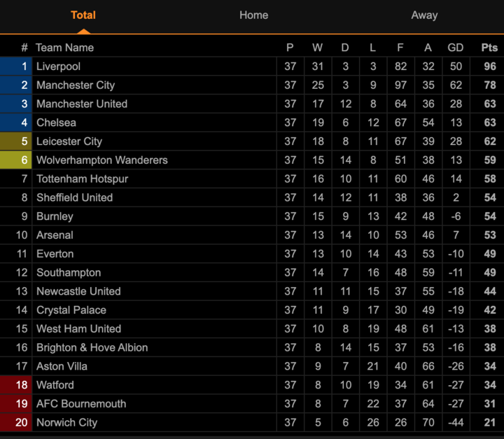Click Wolverhampton Wanderers team name

click(102, 160)
